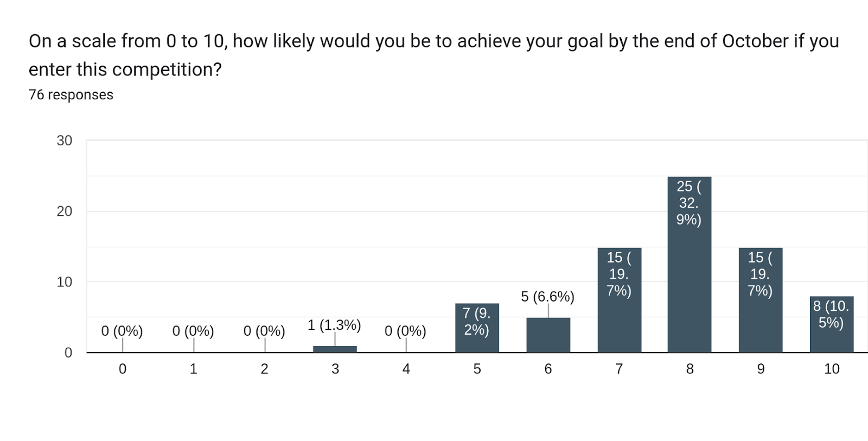The image size is (868, 441).
Task: Click the '1 (1.3%)' data label
Action: [x=334, y=325]
